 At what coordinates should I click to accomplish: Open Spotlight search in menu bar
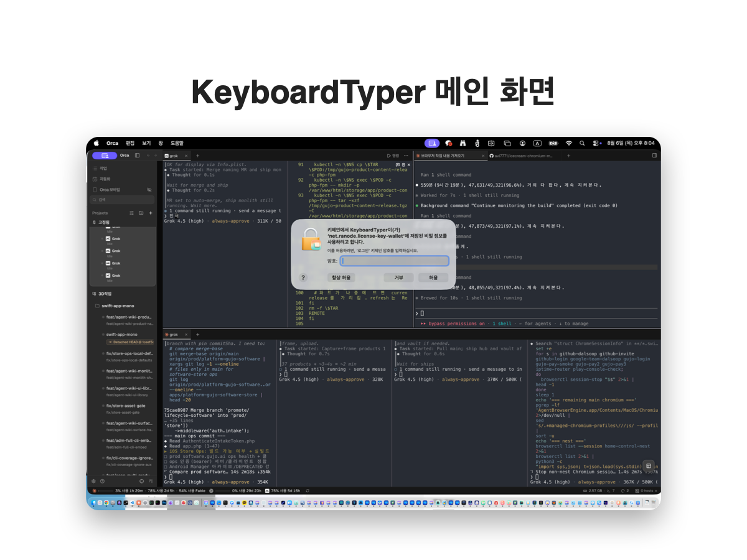[582, 143]
